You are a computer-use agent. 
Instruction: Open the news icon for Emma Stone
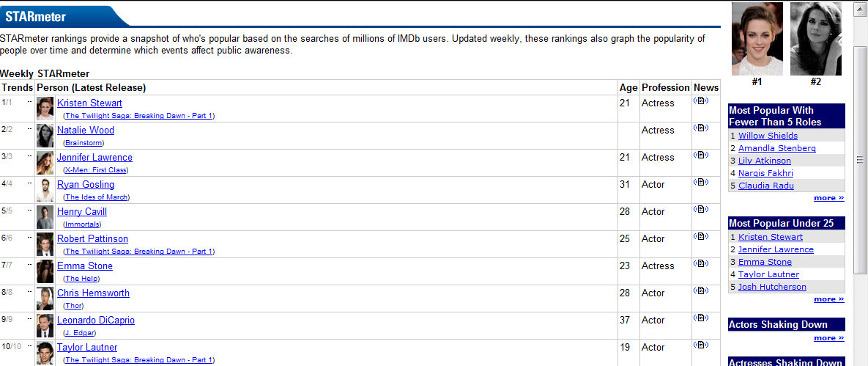pyautogui.click(x=701, y=263)
